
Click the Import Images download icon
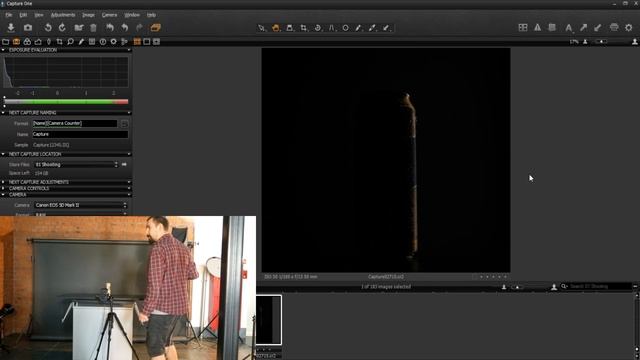point(11,27)
